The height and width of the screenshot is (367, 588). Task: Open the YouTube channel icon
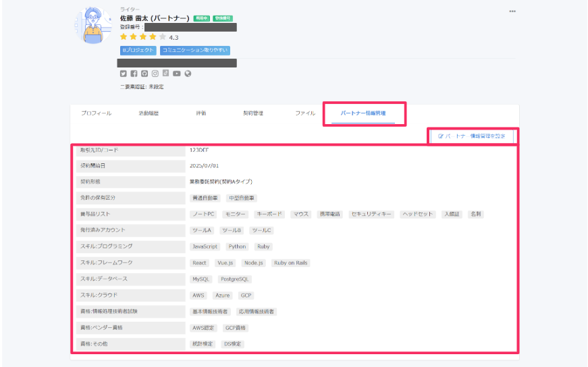(177, 74)
